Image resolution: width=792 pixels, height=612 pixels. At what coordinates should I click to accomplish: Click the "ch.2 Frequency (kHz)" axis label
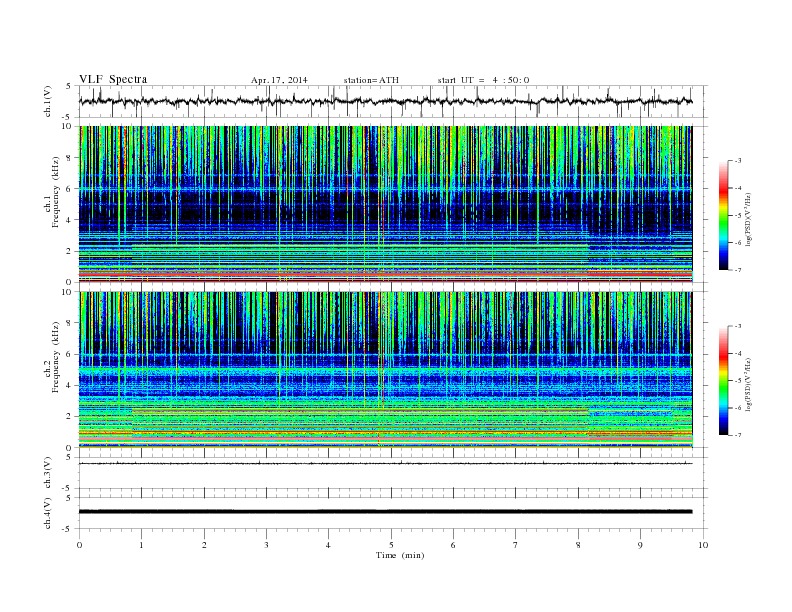point(52,357)
